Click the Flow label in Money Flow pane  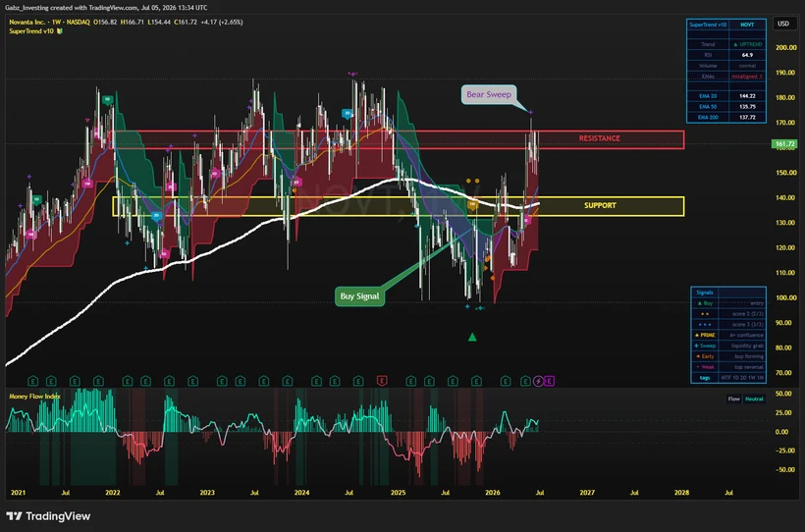click(x=733, y=399)
